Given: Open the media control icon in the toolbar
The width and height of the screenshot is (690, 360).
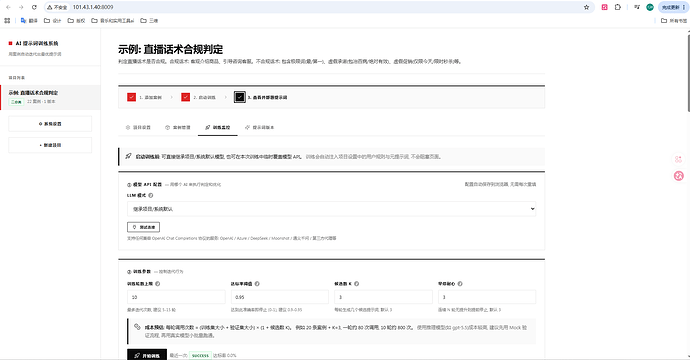Looking at the screenshot, I should tap(637, 7).
